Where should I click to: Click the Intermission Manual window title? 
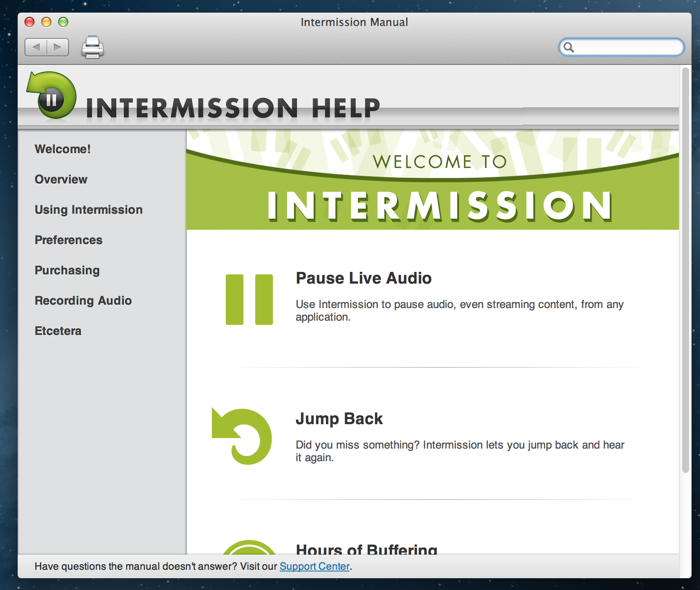[x=354, y=22]
